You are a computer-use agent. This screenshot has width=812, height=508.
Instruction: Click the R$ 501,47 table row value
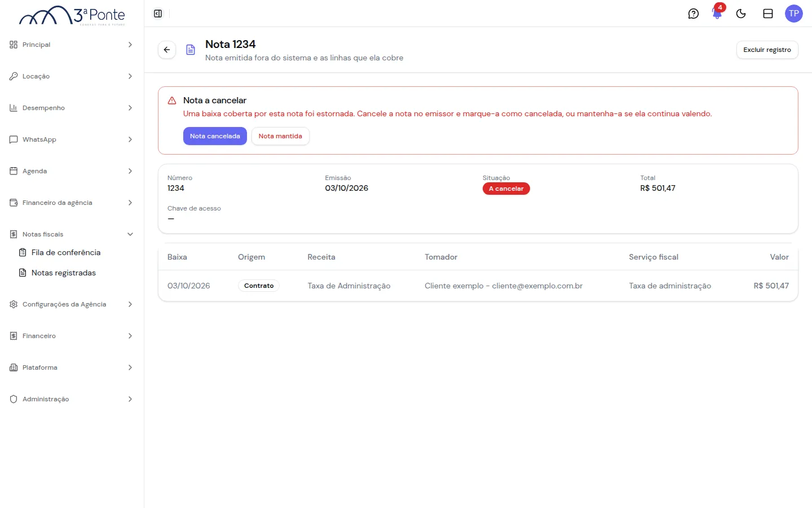tap(771, 286)
